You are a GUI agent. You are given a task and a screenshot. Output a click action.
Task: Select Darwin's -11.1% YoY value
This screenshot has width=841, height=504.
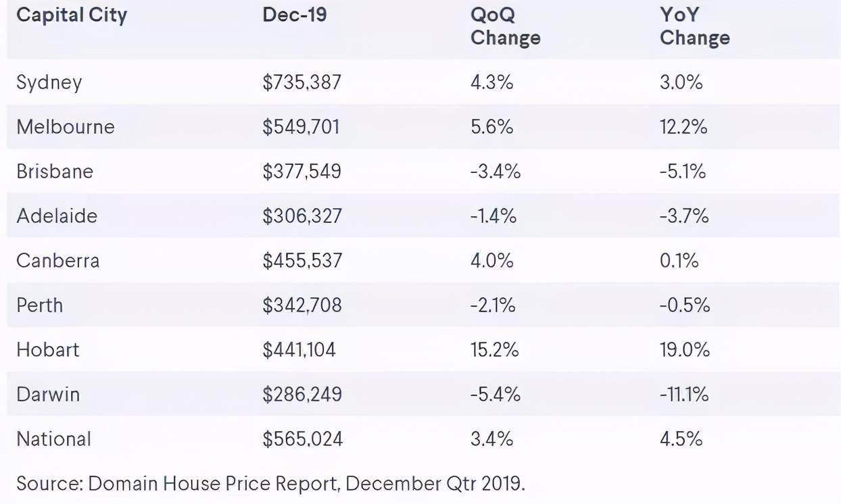coord(684,395)
